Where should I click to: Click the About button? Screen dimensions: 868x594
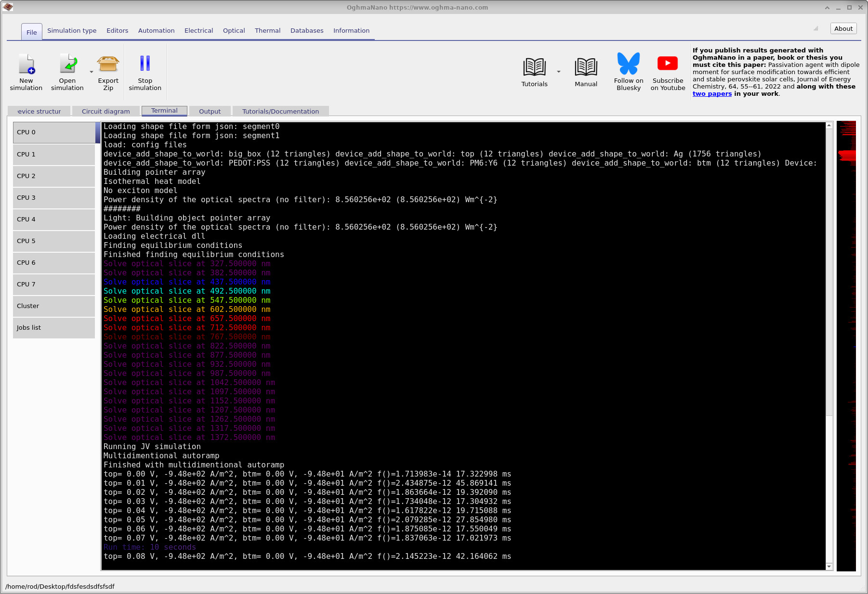pyautogui.click(x=843, y=28)
